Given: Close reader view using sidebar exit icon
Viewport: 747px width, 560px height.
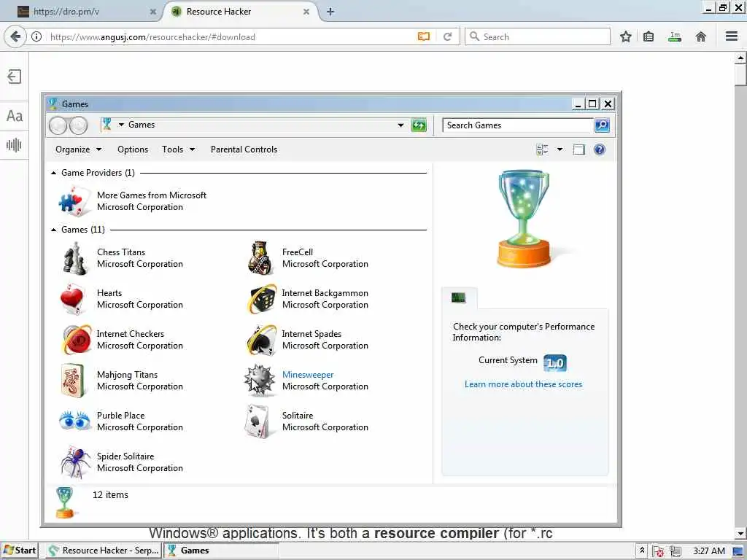Looking at the screenshot, I should pos(15,76).
